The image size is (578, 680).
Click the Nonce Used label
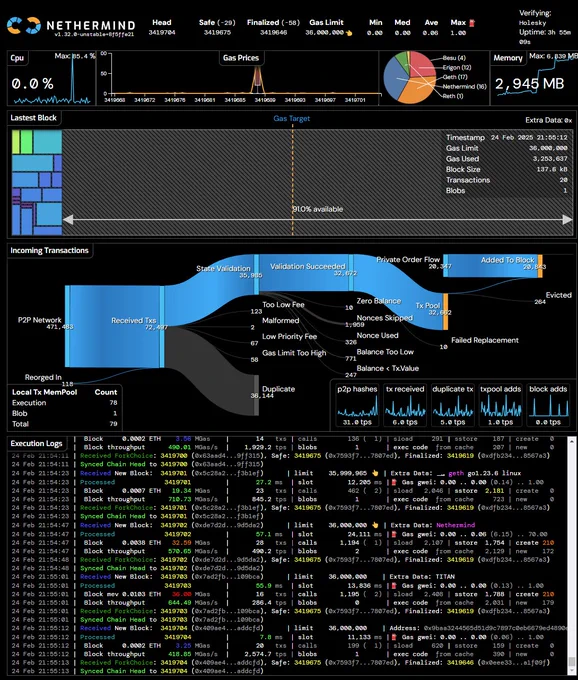point(377,335)
